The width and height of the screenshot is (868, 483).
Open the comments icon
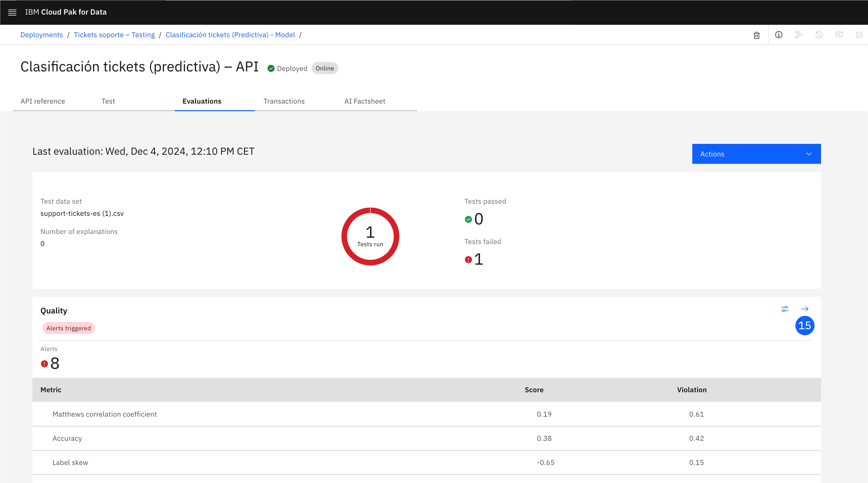839,35
